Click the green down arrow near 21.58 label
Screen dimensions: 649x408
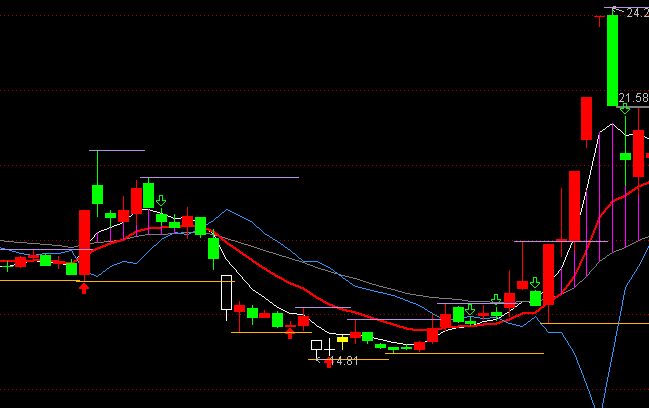pyautogui.click(x=625, y=108)
